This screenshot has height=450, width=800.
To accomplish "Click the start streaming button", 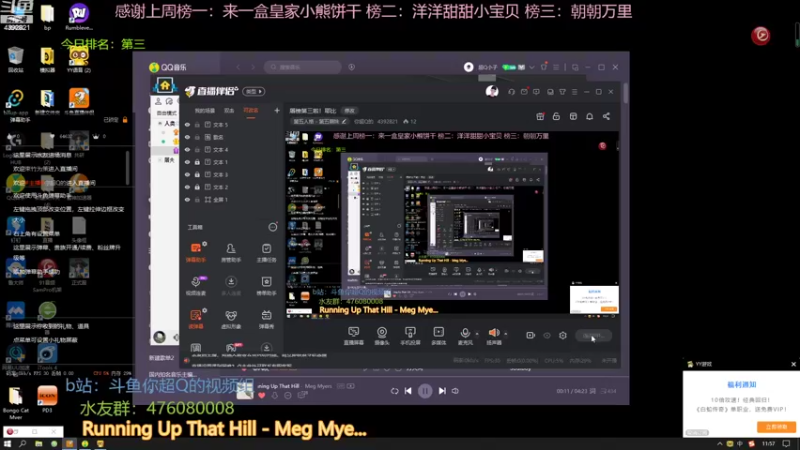I will (593, 335).
